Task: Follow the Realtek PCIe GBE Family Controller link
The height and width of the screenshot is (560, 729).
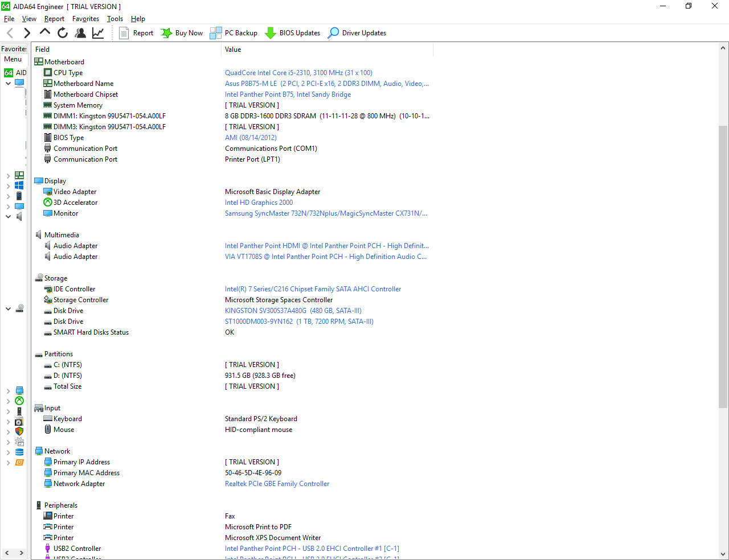Action: click(277, 484)
